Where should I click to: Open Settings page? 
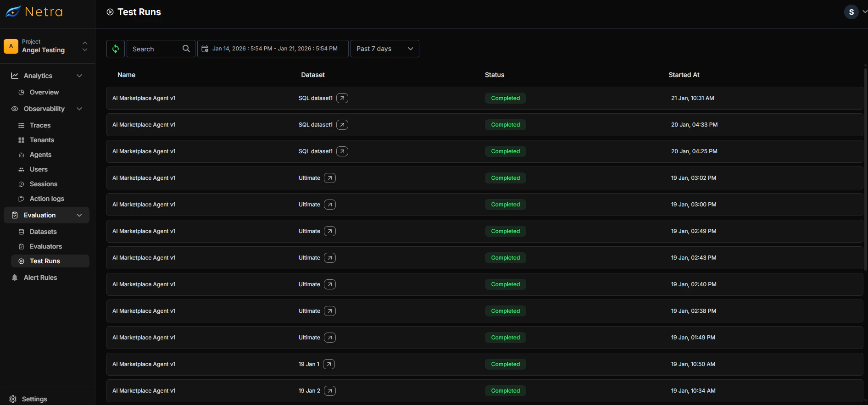[34, 399]
